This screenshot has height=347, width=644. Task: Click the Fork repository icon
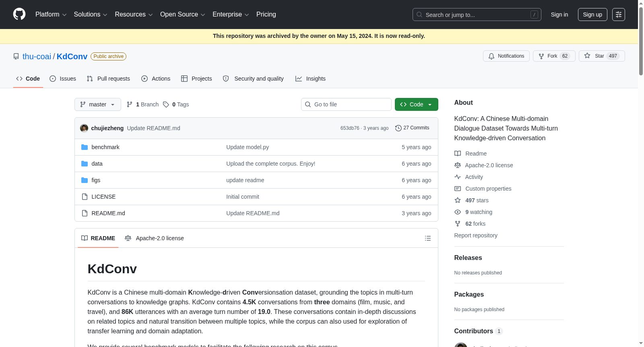tap(541, 56)
